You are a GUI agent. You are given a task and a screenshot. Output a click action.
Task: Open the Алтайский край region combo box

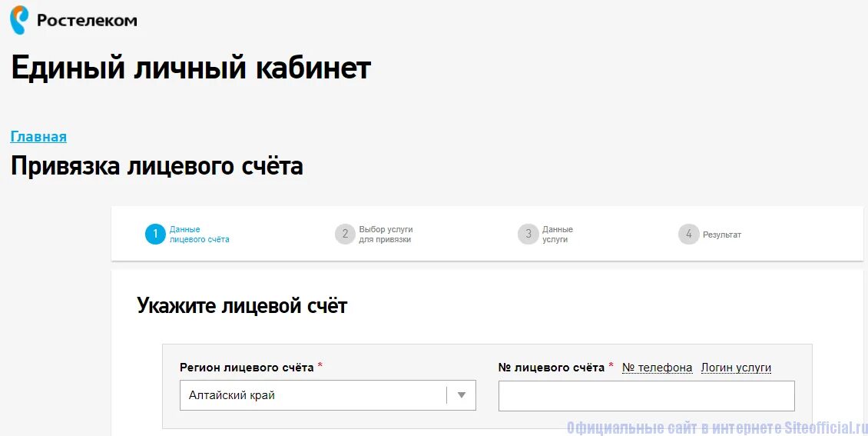point(328,395)
